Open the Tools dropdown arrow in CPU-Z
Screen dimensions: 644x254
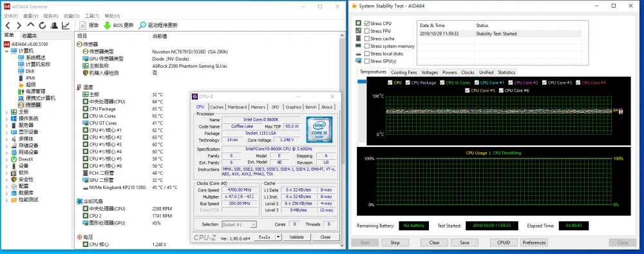(278, 237)
